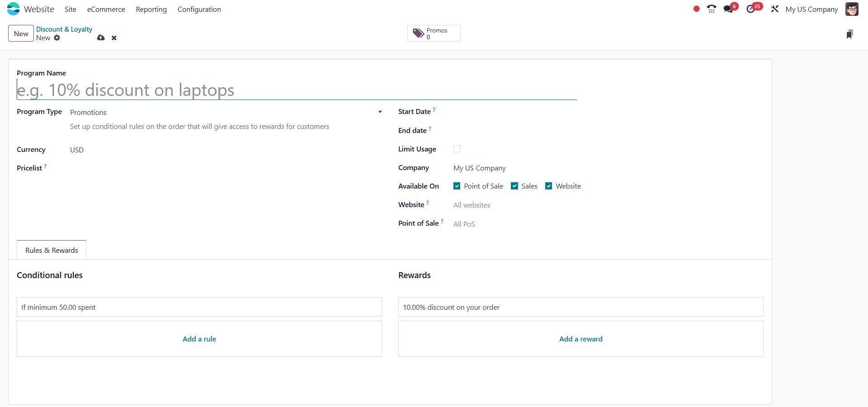
Task: Click the Program Name input field
Action: coord(296,90)
